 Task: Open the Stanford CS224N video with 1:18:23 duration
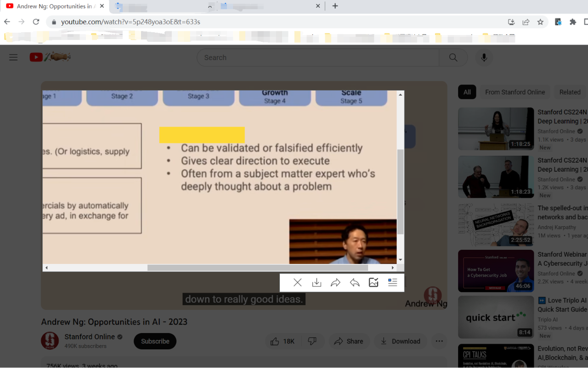496,177
